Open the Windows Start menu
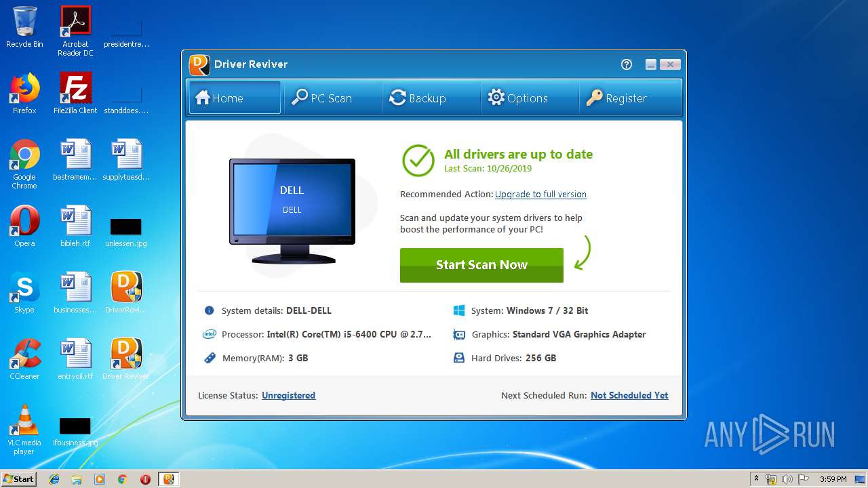Image resolution: width=868 pixels, height=488 pixels. (x=18, y=479)
